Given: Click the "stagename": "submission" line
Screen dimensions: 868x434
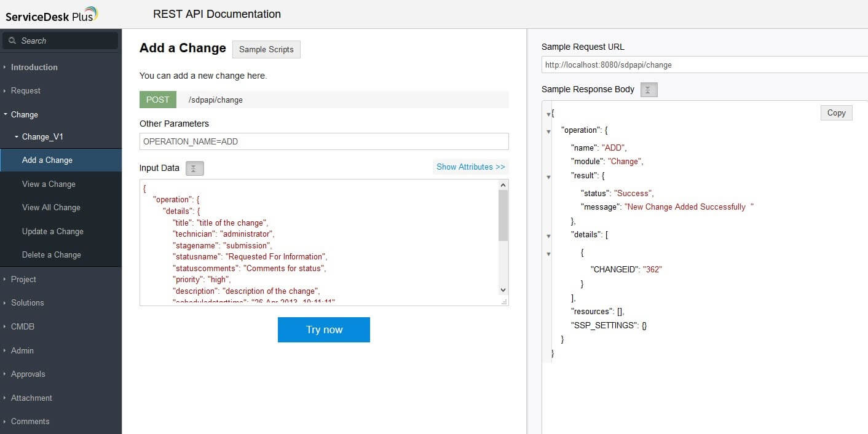Looking at the screenshot, I should point(222,245).
